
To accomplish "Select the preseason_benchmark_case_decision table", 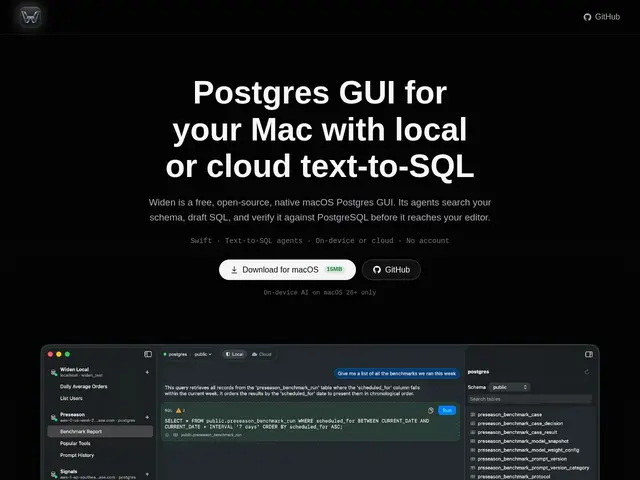I will coord(520,423).
